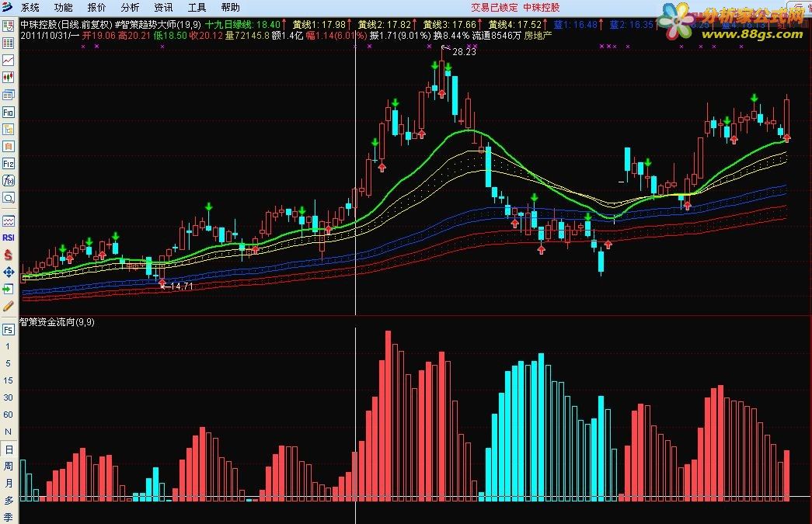Open the 工具 menu
The image size is (812, 524).
(x=197, y=7)
